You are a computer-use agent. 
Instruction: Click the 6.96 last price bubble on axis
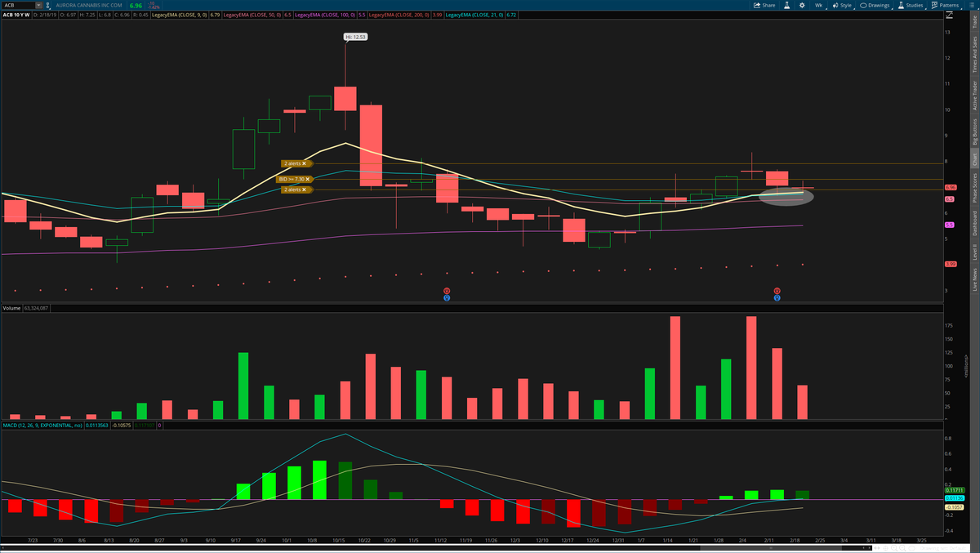(951, 187)
